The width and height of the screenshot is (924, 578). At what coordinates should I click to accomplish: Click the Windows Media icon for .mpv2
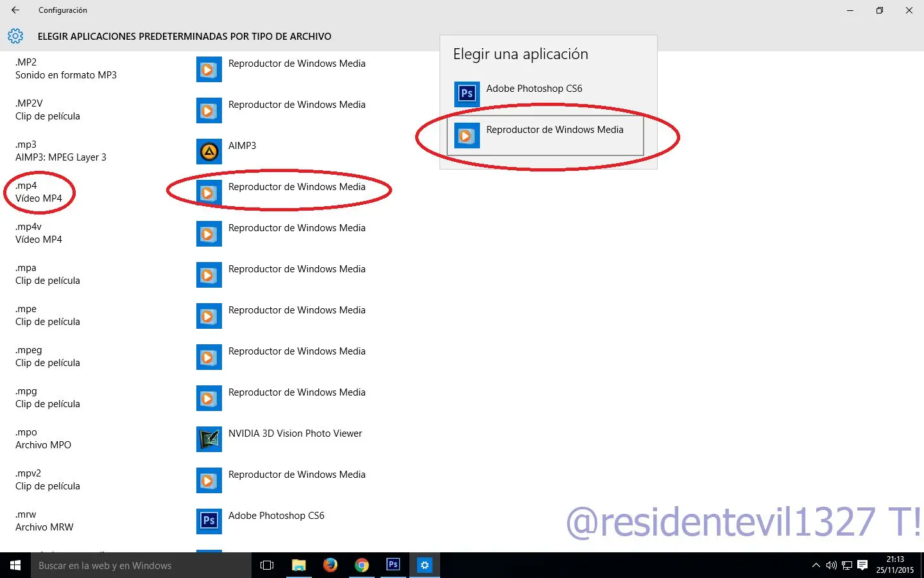pyautogui.click(x=209, y=480)
